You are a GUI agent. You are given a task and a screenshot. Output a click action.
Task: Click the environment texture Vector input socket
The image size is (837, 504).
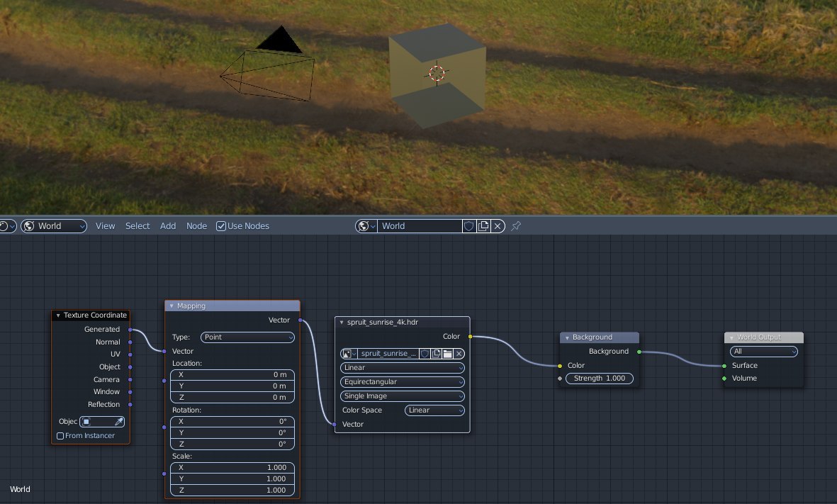pyautogui.click(x=335, y=424)
